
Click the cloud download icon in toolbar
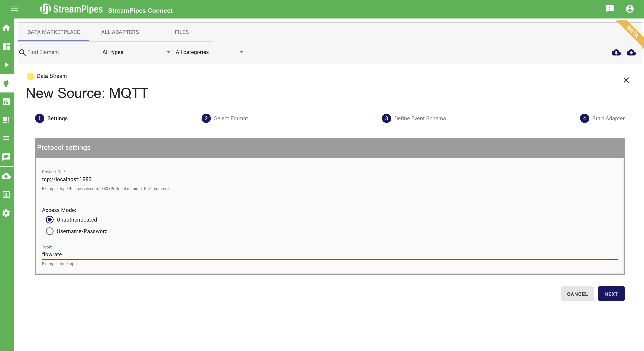pos(616,53)
